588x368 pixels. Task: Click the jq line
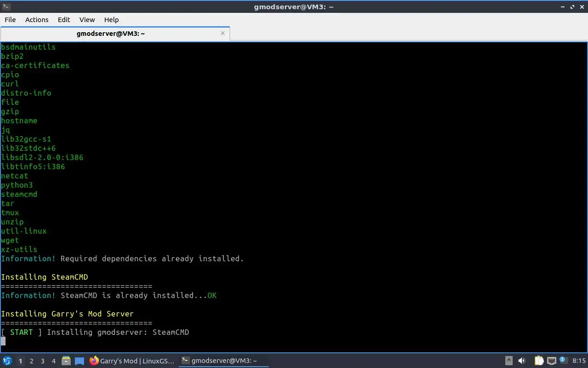6,130
